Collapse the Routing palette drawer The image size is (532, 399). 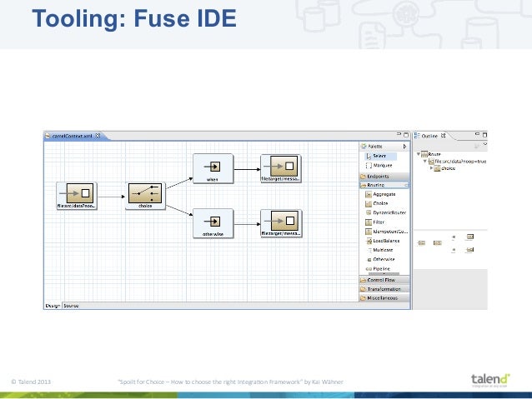click(x=384, y=185)
